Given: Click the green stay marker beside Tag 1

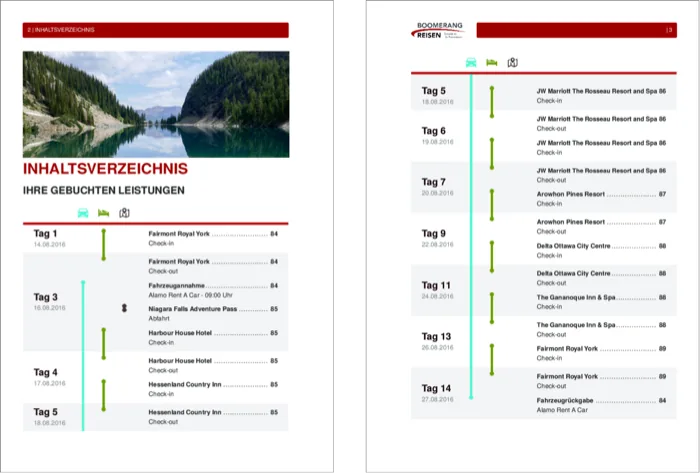Looking at the screenshot, I should (x=103, y=244).
